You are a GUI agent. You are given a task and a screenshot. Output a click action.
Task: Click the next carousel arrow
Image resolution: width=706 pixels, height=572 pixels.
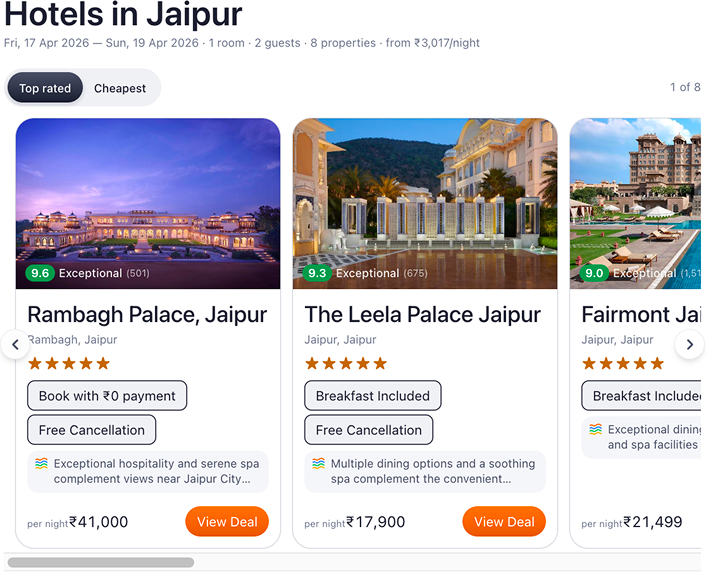point(689,345)
